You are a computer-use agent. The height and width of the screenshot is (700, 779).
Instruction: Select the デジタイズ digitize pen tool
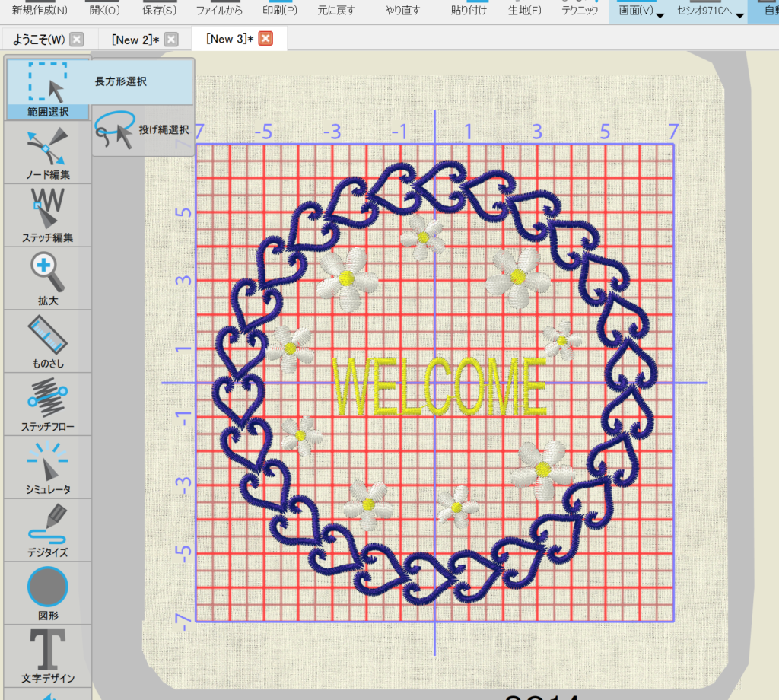[x=46, y=530]
